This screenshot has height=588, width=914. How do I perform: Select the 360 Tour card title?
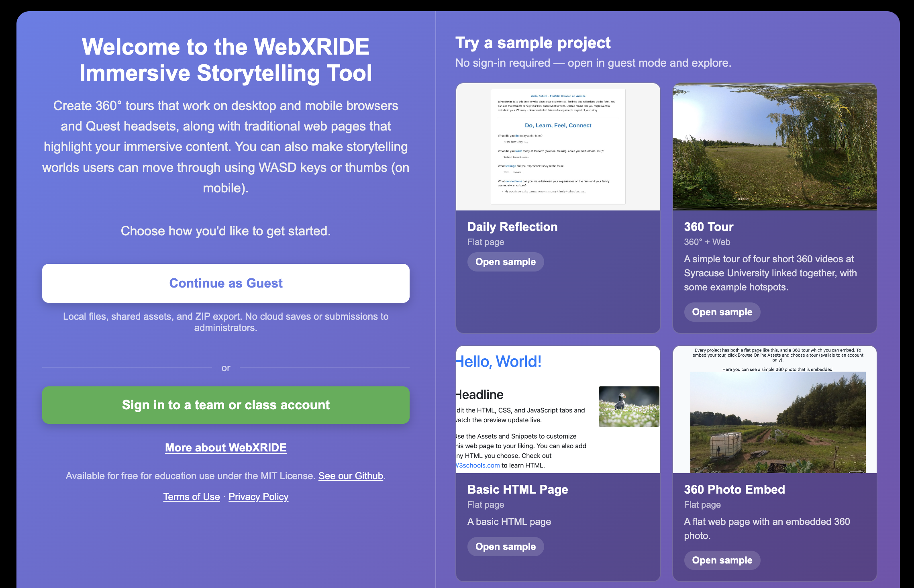coord(709,227)
